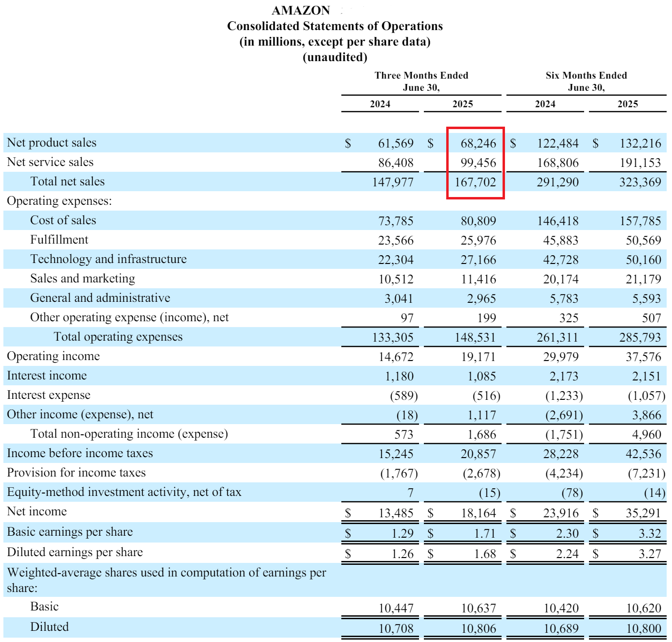The width and height of the screenshot is (672, 642).
Task: Click the value 507
Action: coord(652,318)
